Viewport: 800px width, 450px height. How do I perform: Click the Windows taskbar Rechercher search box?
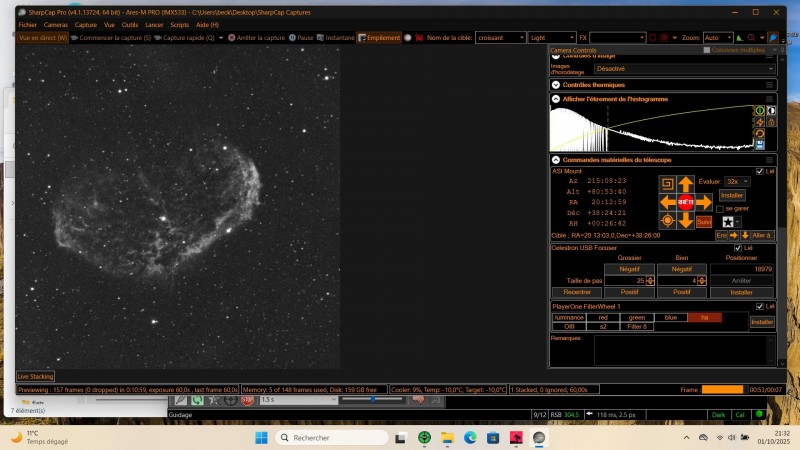pos(332,438)
